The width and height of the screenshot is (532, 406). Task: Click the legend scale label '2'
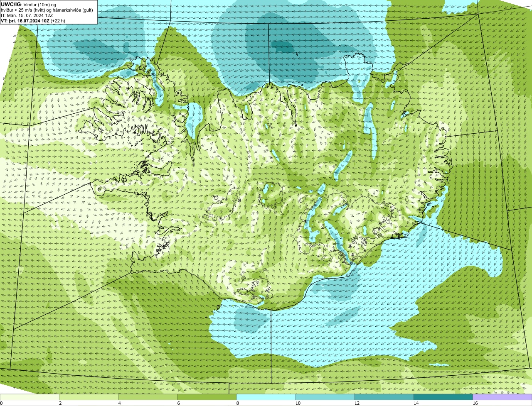(60, 403)
